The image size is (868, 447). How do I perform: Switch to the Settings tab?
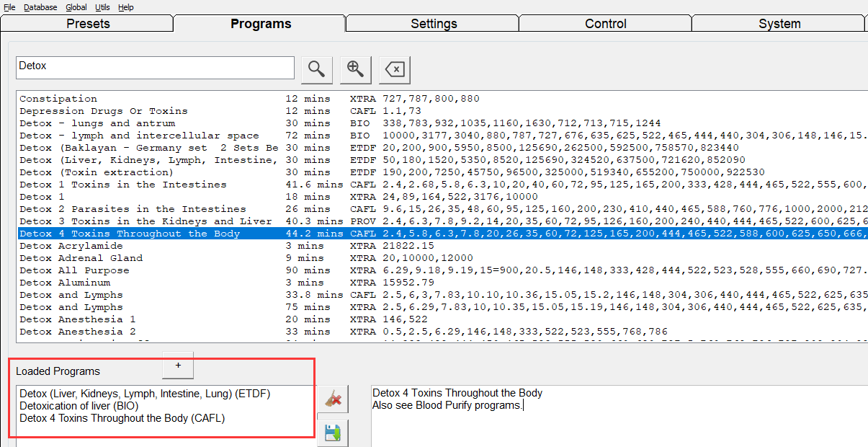434,24
